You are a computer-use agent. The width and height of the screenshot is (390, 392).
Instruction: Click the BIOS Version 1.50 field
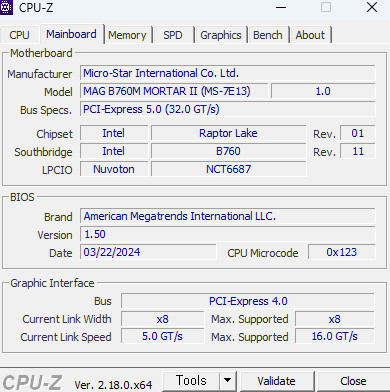point(228,234)
